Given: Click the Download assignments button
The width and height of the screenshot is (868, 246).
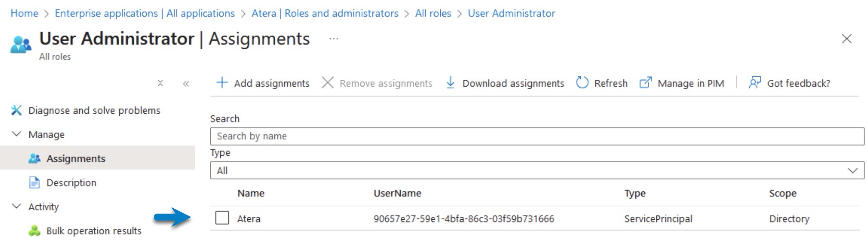Looking at the screenshot, I should [x=505, y=83].
